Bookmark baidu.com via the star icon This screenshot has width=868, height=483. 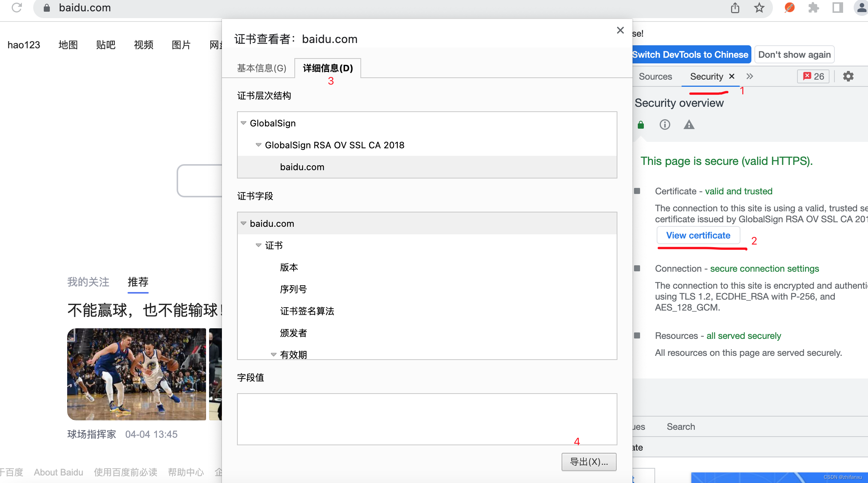point(759,8)
